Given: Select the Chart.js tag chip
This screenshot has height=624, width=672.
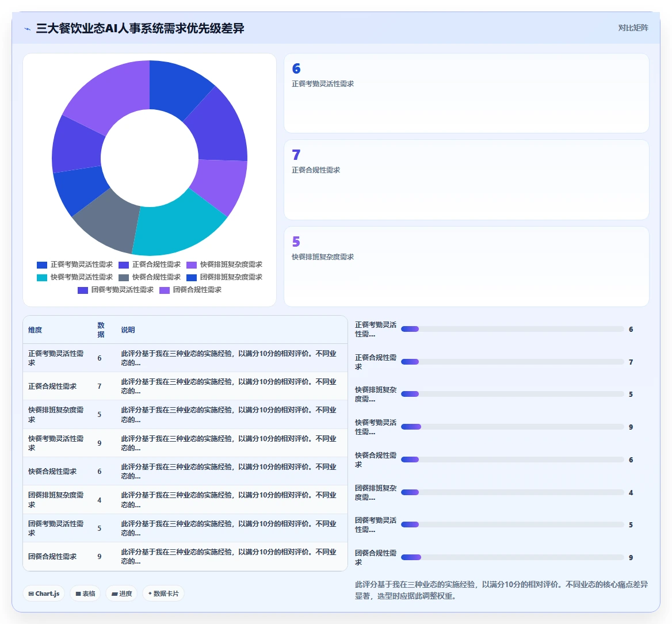Looking at the screenshot, I should click(44, 594).
